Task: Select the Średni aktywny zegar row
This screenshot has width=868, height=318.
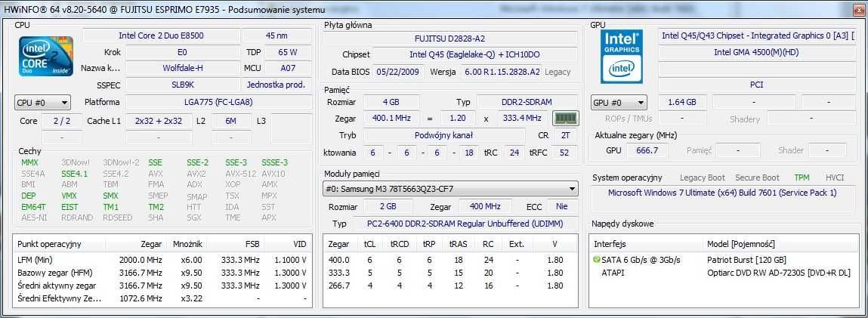Action: click(x=162, y=286)
